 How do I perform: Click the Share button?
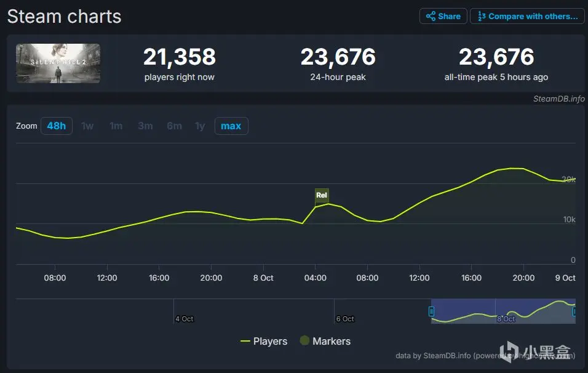443,16
